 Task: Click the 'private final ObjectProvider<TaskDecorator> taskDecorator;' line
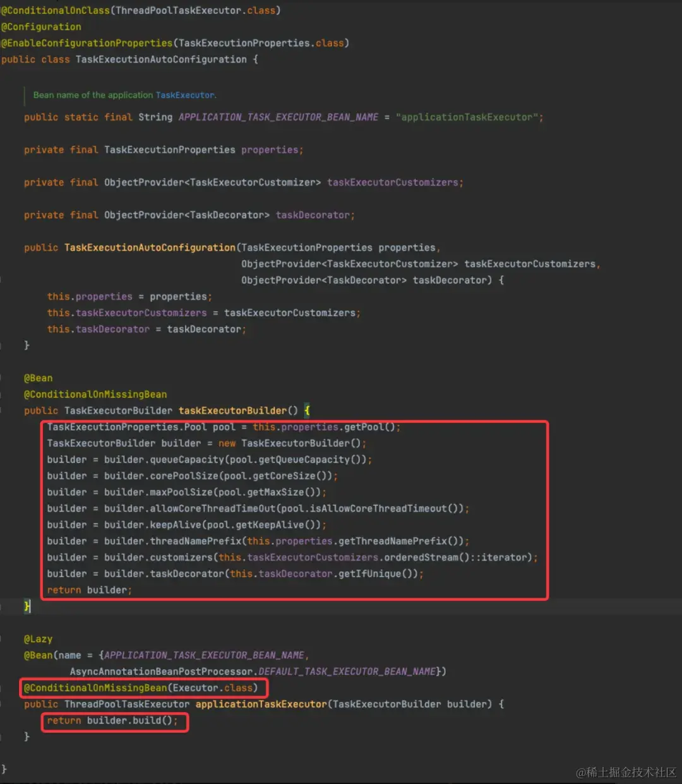point(189,215)
